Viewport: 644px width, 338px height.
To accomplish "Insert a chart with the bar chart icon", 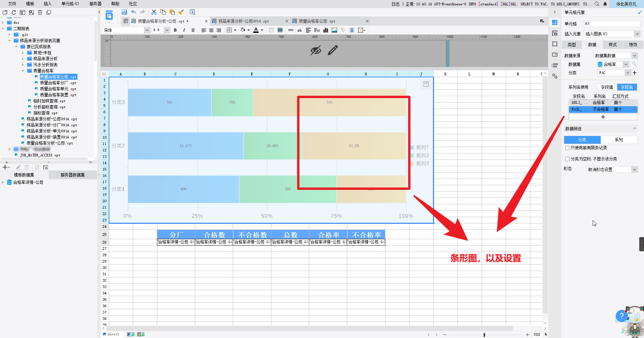I will pyautogui.click(x=326, y=30).
